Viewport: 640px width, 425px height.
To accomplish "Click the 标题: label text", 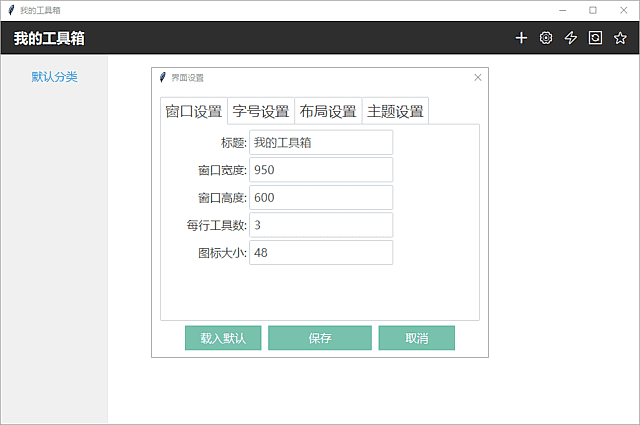I will (234, 143).
